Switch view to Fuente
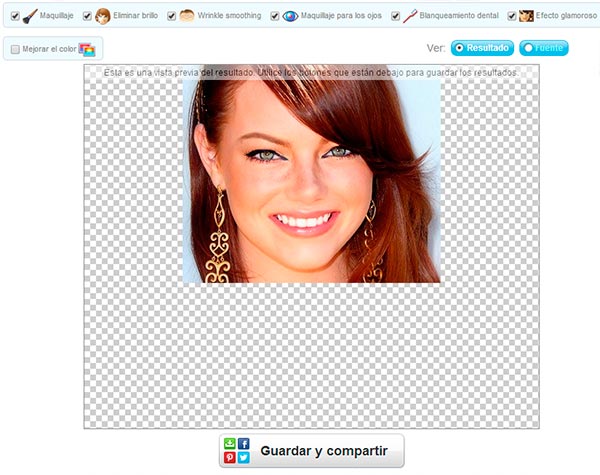The height and width of the screenshot is (475, 600). (544, 48)
